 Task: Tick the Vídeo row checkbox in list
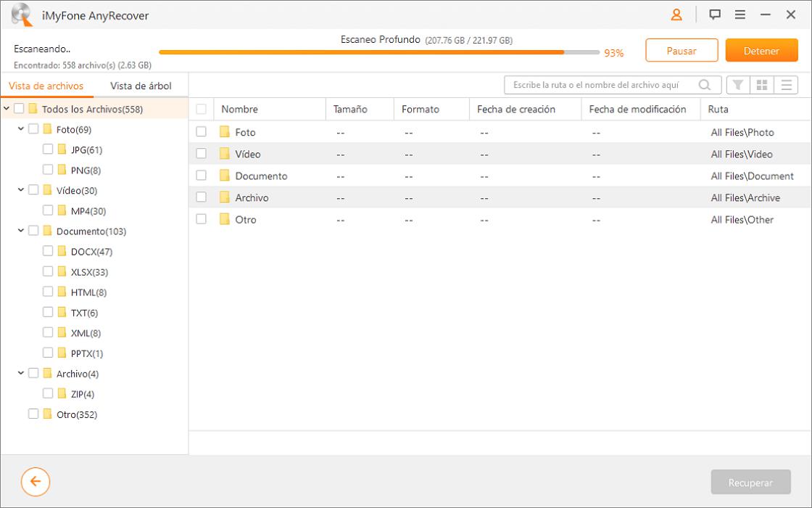[202, 154]
